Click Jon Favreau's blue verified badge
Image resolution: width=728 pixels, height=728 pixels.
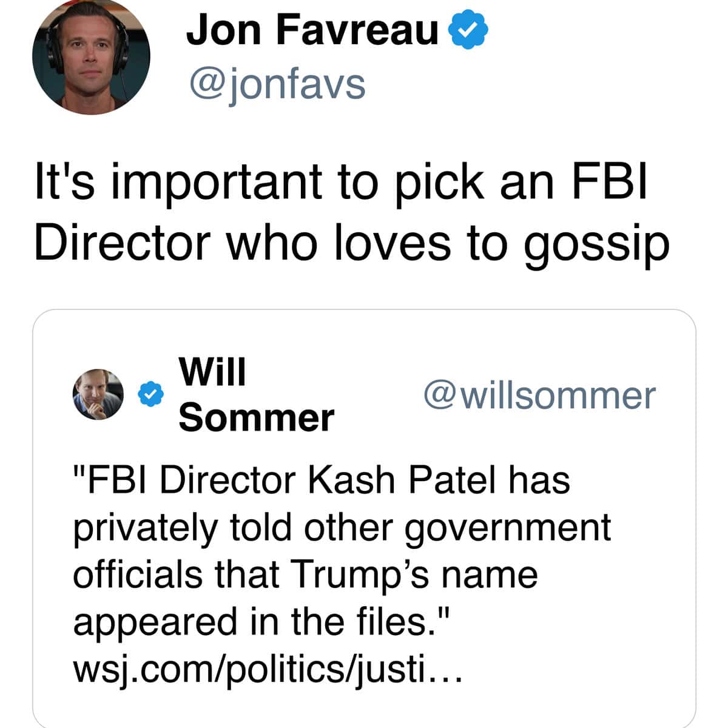pyautogui.click(x=468, y=30)
